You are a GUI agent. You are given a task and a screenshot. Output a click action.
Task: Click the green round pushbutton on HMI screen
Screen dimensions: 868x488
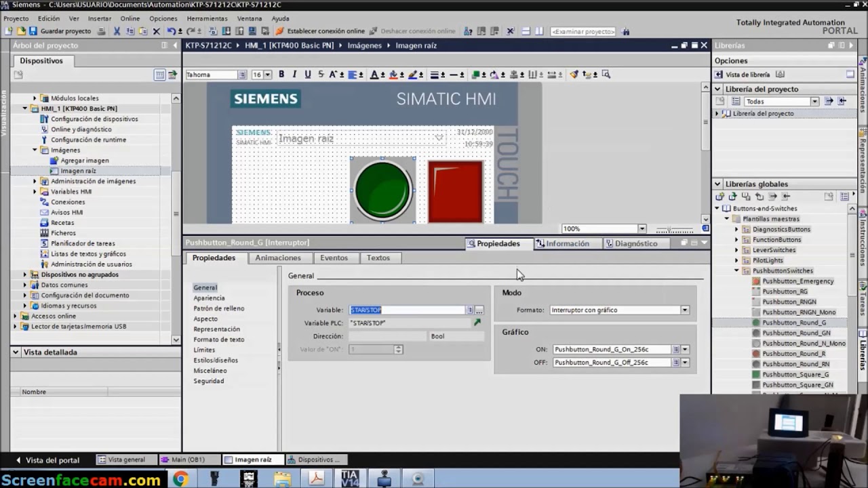[382, 190]
